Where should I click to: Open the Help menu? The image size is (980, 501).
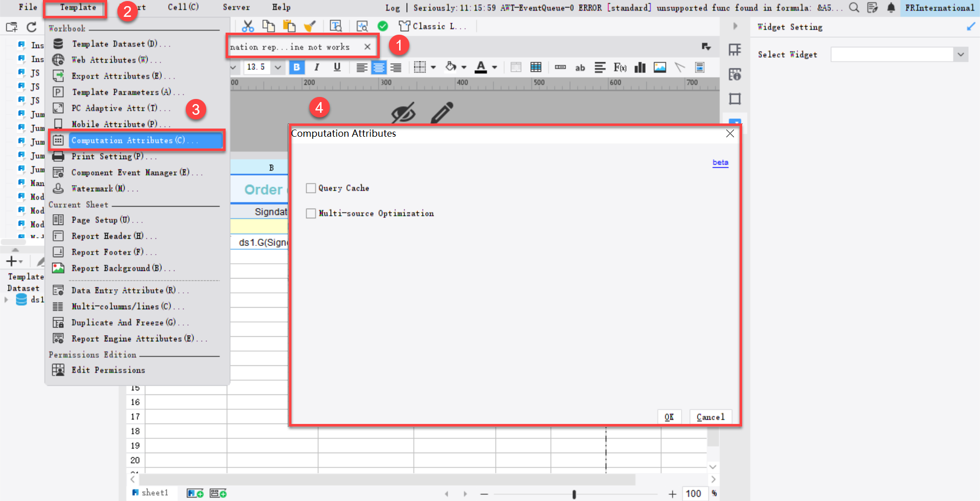tap(281, 7)
